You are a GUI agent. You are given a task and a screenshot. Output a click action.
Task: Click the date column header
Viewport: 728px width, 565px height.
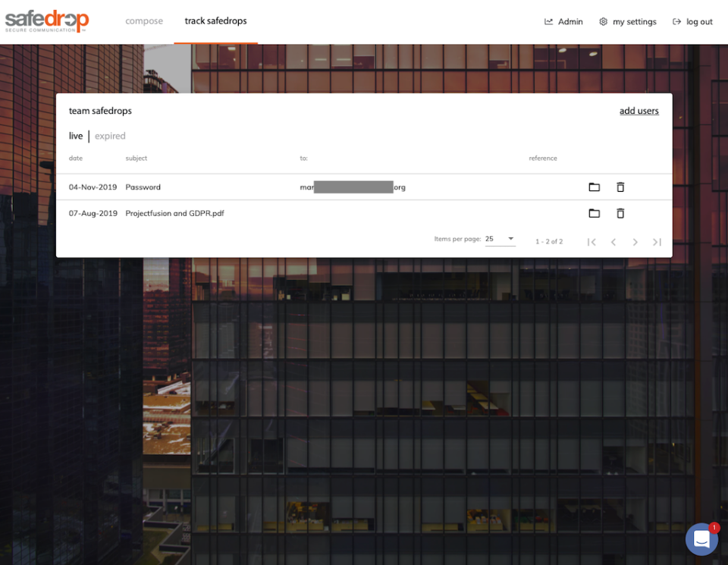click(x=76, y=159)
